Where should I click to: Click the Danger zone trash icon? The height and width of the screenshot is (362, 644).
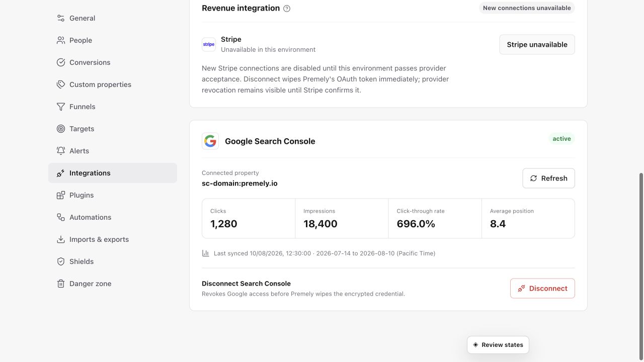coord(61,284)
